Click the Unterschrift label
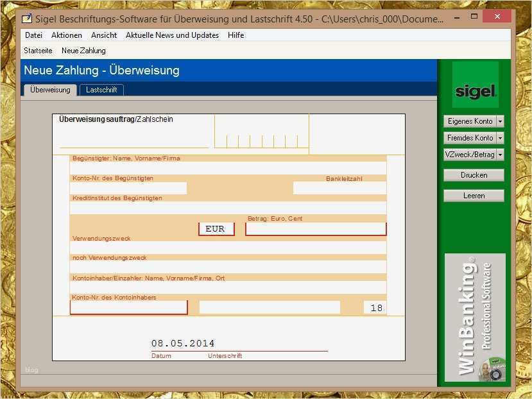Image resolution: width=532 pixels, height=399 pixels. [x=225, y=355]
